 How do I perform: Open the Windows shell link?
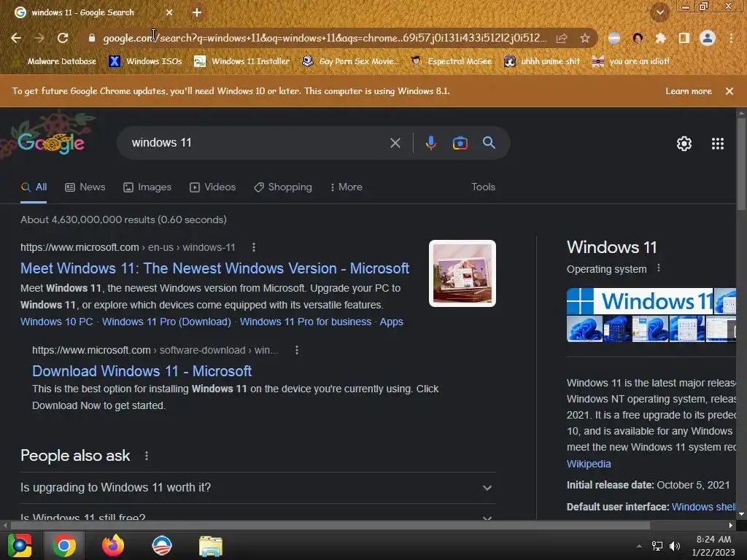[x=703, y=507]
